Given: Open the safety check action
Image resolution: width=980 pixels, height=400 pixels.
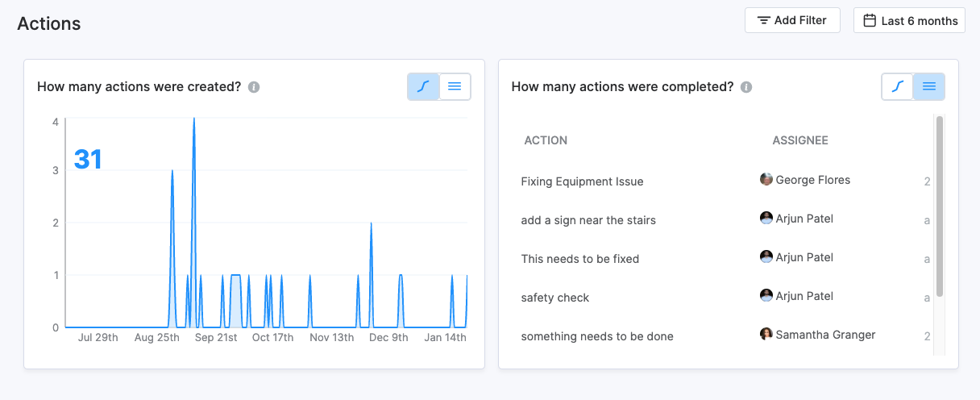Looking at the screenshot, I should [x=555, y=298].
